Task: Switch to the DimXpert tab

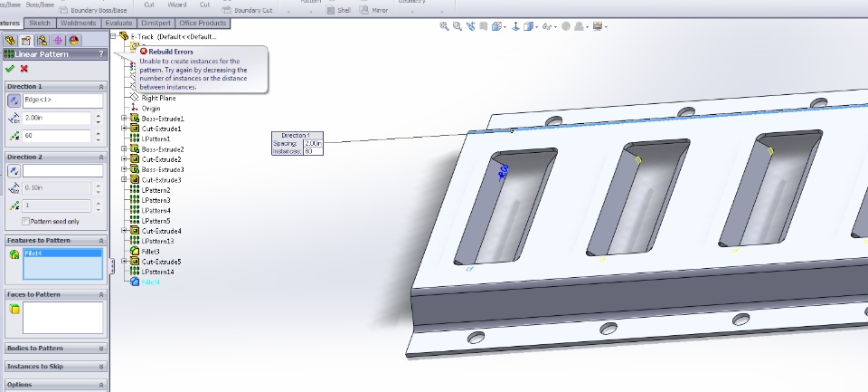Action: pyautogui.click(x=156, y=24)
